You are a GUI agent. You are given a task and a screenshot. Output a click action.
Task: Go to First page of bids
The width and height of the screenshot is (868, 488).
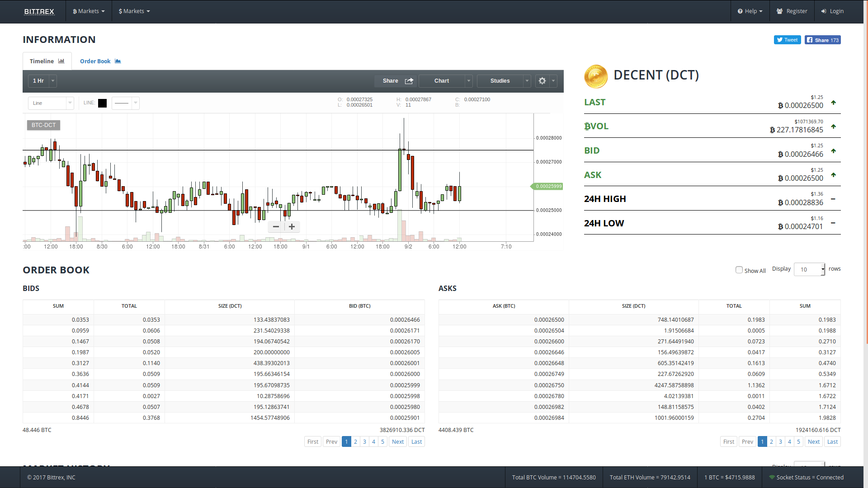coord(313,442)
